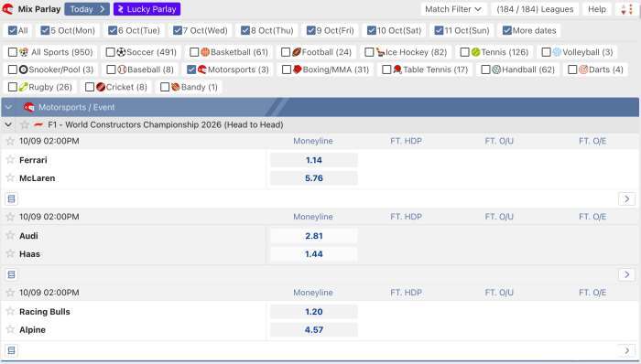This screenshot has width=641, height=364.
Task: Expand more markets for Racing Bulls vs Alpine
Action: (x=626, y=350)
